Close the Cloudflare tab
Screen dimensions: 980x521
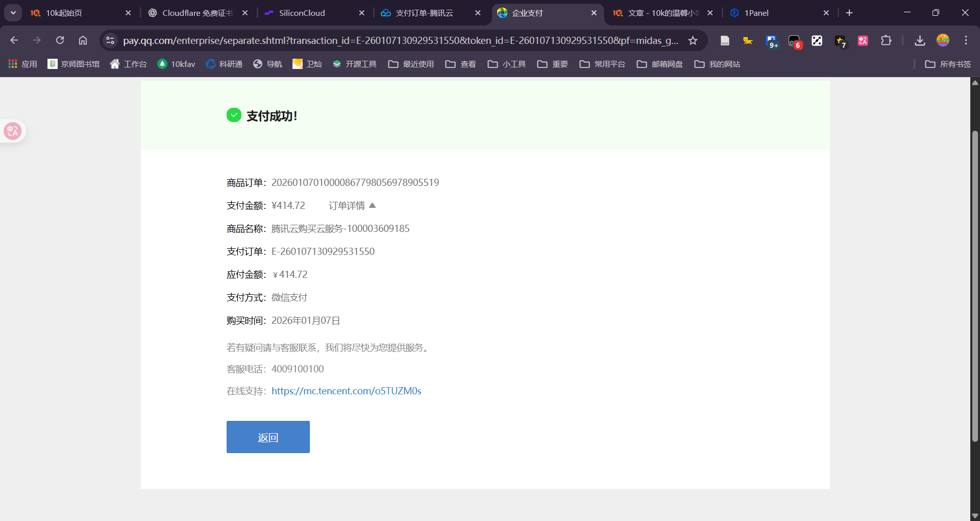[x=245, y=13]
